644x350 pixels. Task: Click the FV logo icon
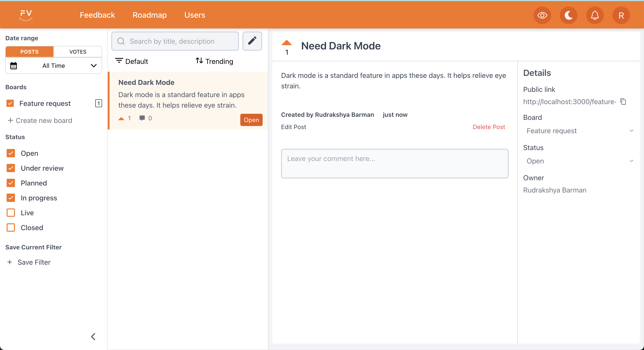click(26, 15)
